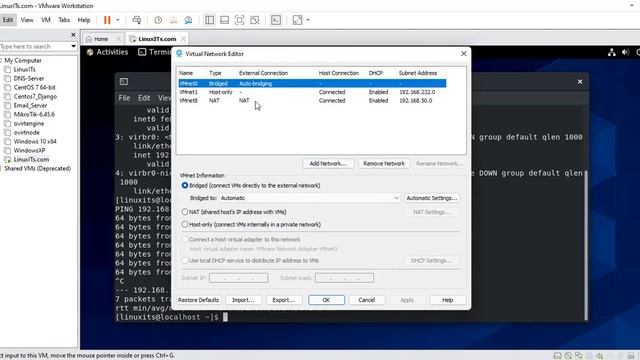The height and width of the screenshot is (360, 640).
Task: Open the terminal window's File menu
Action: tap(124, 98)
